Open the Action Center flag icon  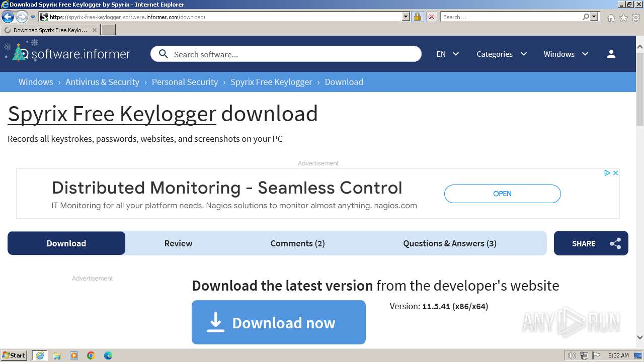(x=596, y=355)
